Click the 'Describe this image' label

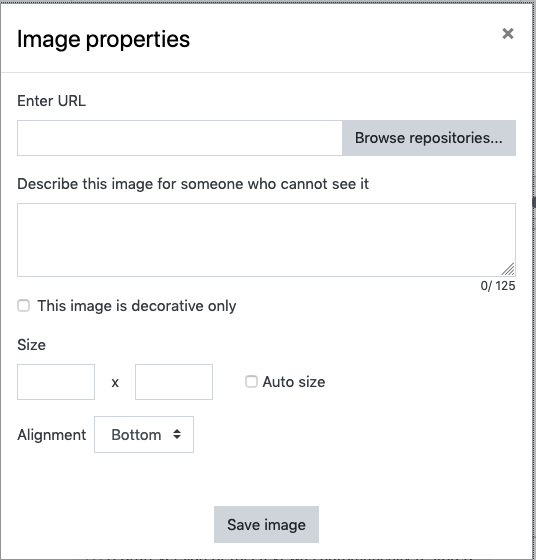193,184
